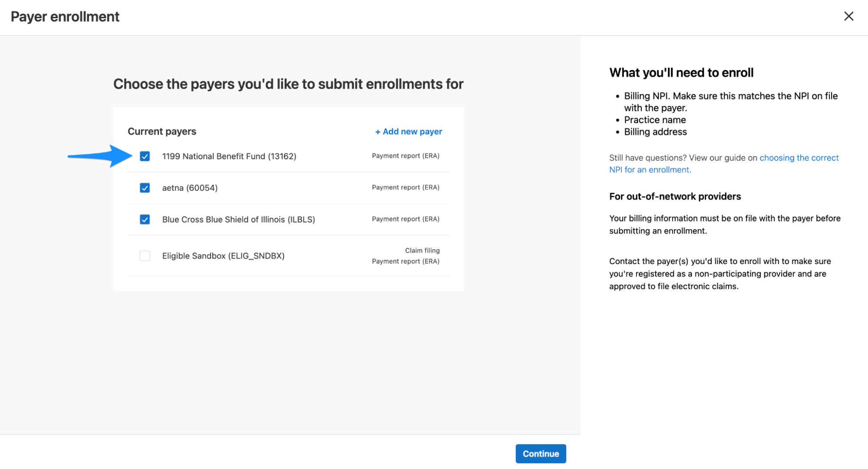Select the Eligible Sandbox (ELIG_SNDBX) payer name

tap(223, 256)
